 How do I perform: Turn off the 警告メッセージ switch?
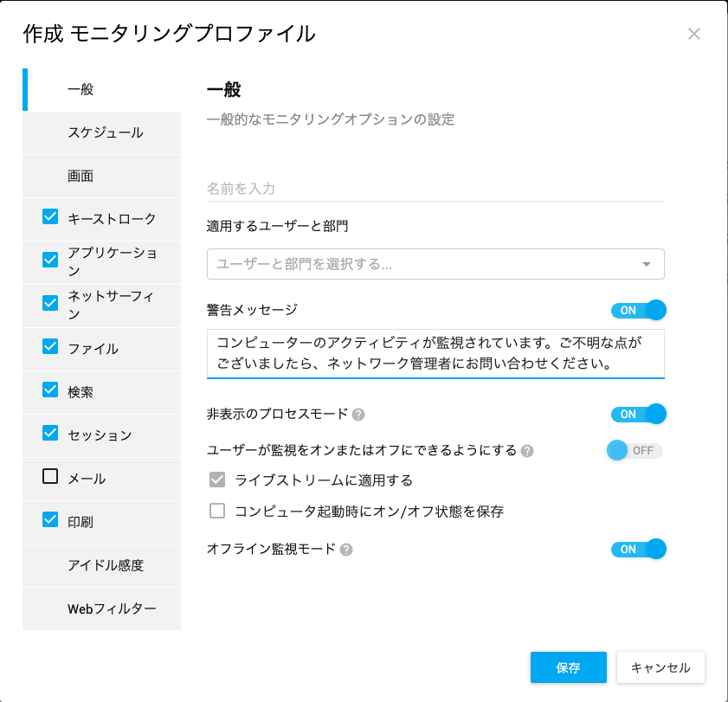coord(638,310)
